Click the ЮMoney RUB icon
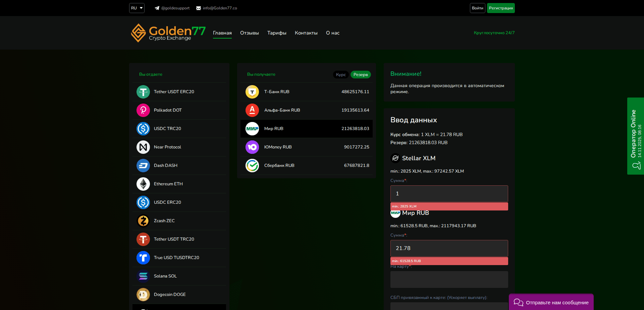The image size is (644, 310). click(252, 147)
